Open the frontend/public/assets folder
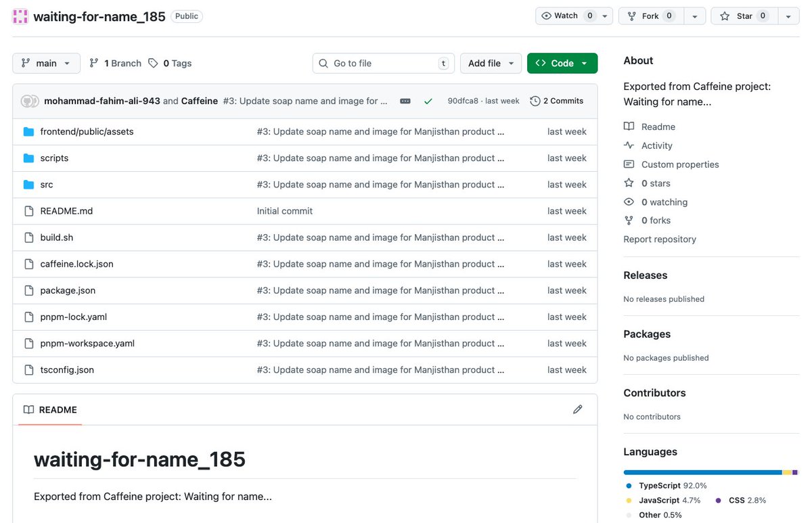 [x=87, y=131]
